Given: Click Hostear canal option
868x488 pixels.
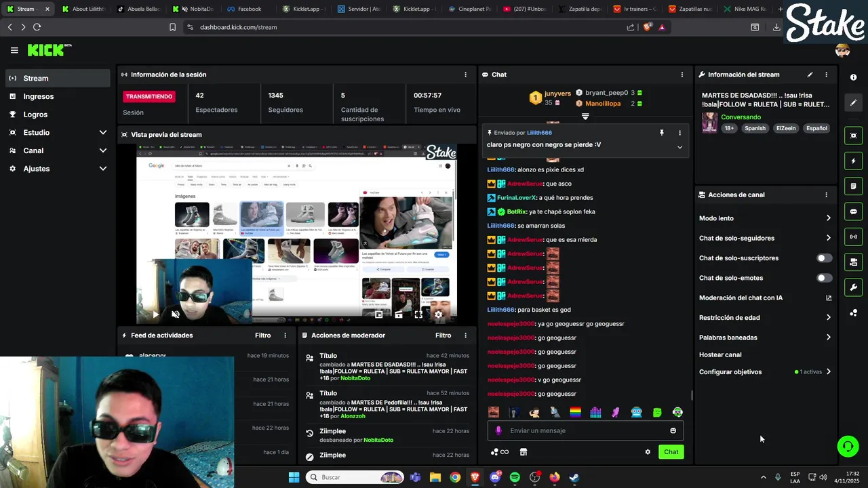Looking at the screenshot, I should click(720, 354).
